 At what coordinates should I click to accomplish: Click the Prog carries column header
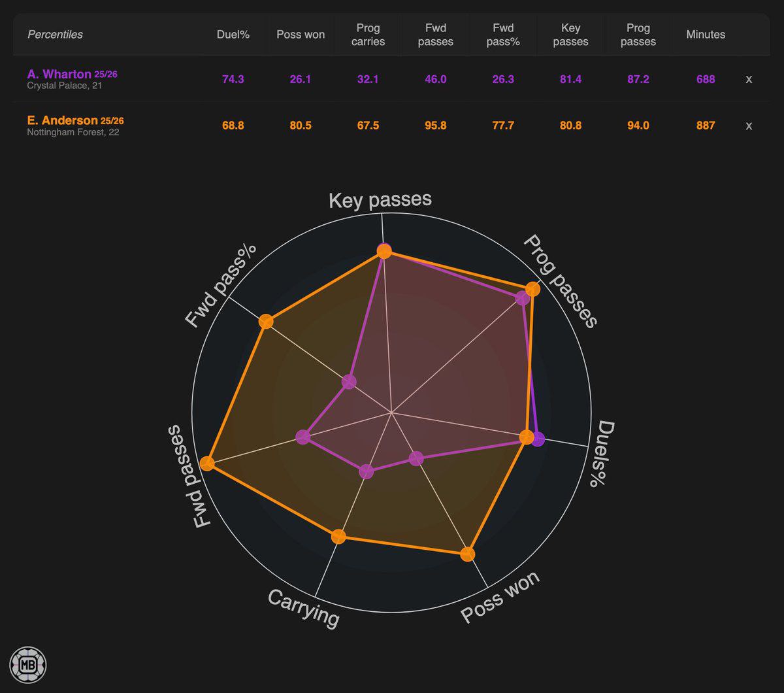pos(368,35)
